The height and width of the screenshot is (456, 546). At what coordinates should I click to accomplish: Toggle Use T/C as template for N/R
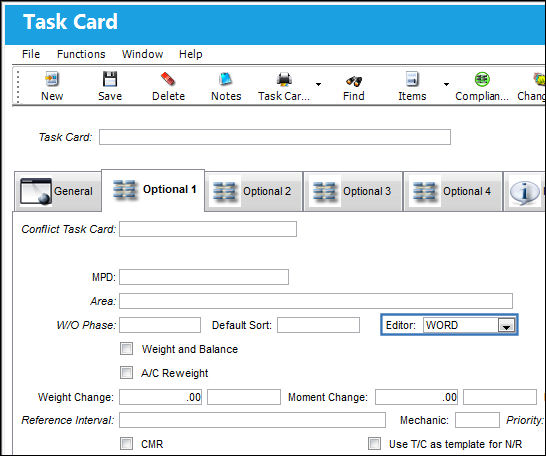(x=375, y=443)
